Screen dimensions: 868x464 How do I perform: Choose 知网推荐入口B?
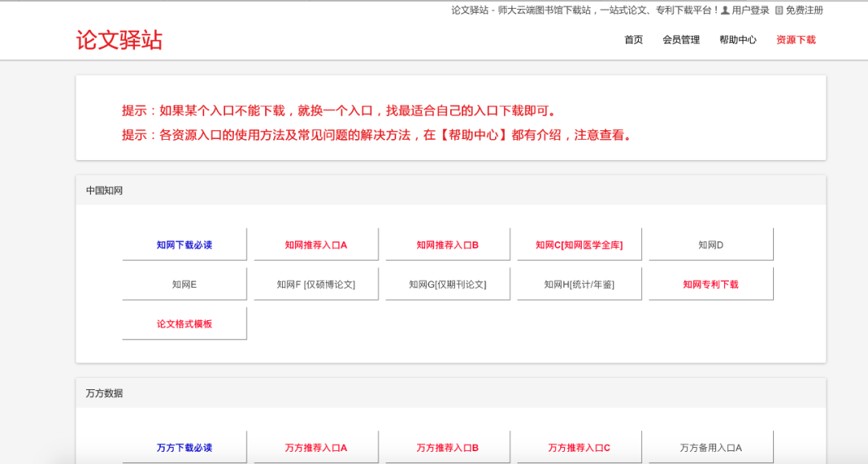[x=448, y=244]
